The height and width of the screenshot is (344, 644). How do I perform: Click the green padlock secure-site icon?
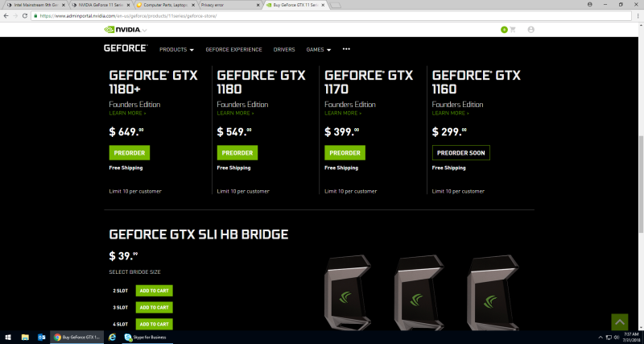point(36,16)
